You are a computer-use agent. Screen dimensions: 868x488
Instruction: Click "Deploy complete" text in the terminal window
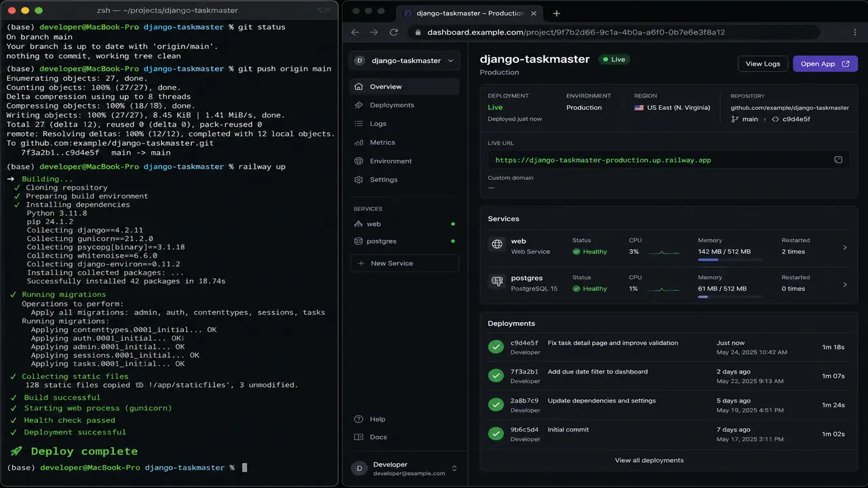click(84, 451)
